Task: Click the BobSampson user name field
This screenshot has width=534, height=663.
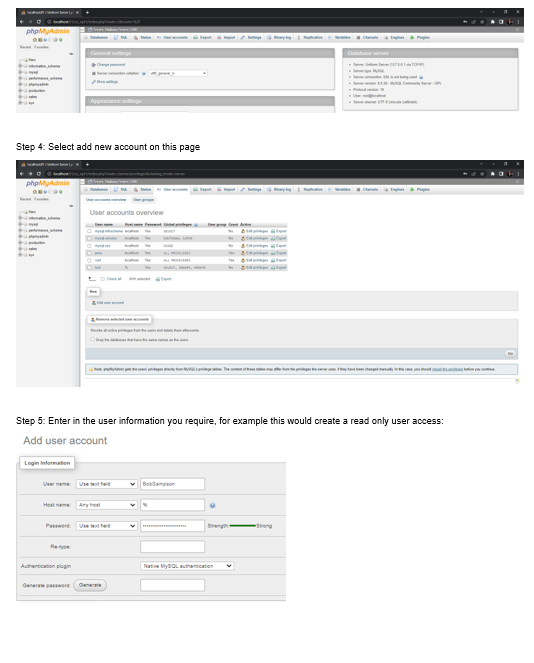Action: [173, 484]
